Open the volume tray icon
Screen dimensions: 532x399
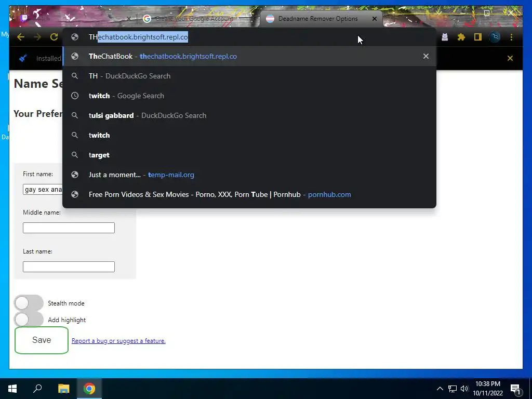[x=464, y=389]
